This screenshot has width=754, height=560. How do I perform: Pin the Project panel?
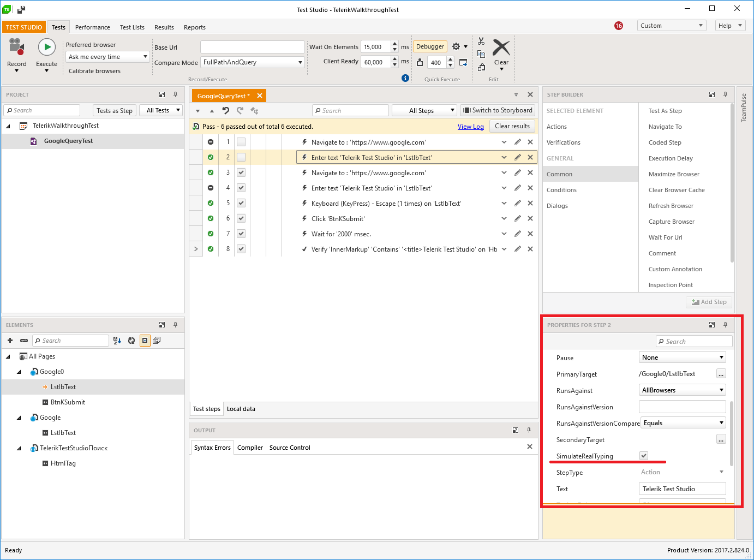tap(175, 94)
